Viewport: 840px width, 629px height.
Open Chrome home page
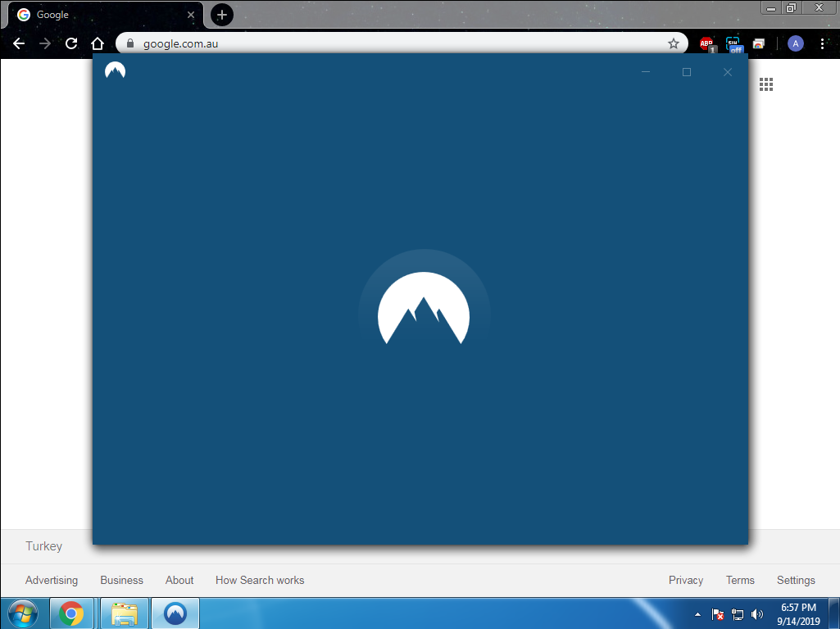point(97,43)
